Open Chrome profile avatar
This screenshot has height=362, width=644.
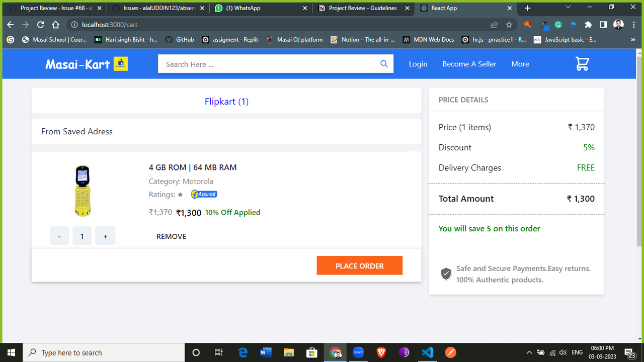pyautogui.click(x=618, y=25)
